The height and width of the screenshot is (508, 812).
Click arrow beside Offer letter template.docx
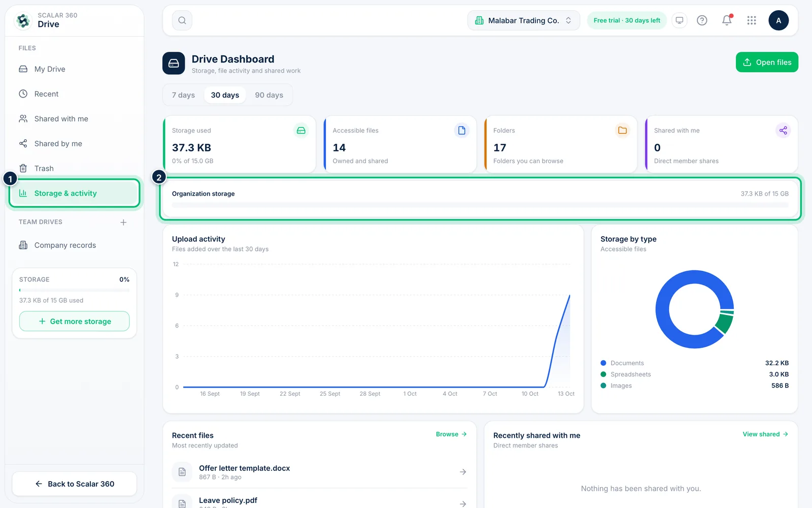coord(463,472)
